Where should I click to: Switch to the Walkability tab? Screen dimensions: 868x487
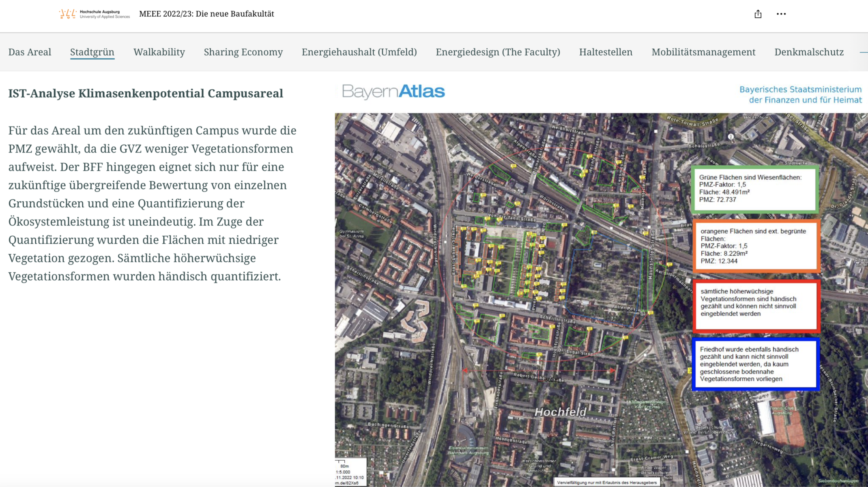click(159, 52)
